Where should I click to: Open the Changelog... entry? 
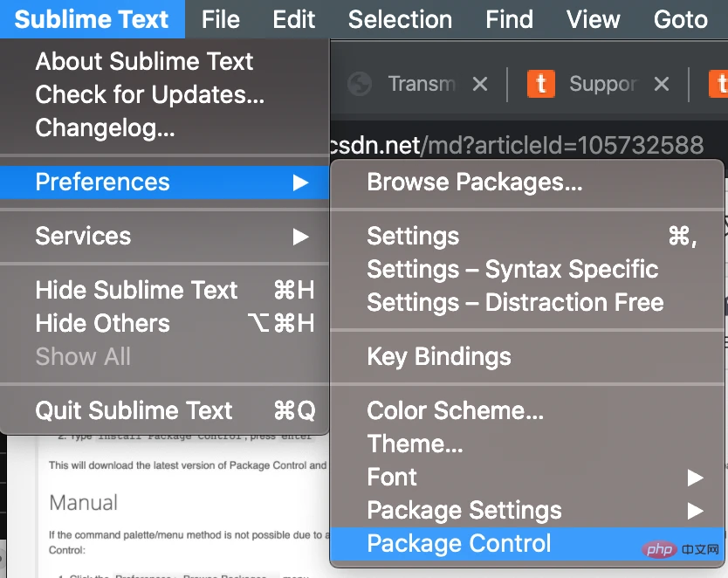coord(164,127)
